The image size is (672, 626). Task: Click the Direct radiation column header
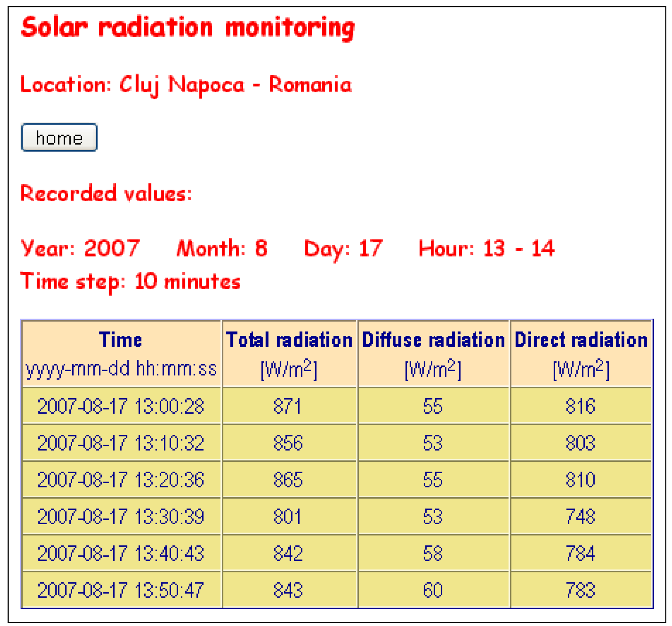pyautogui.click(x=581, y=340)
